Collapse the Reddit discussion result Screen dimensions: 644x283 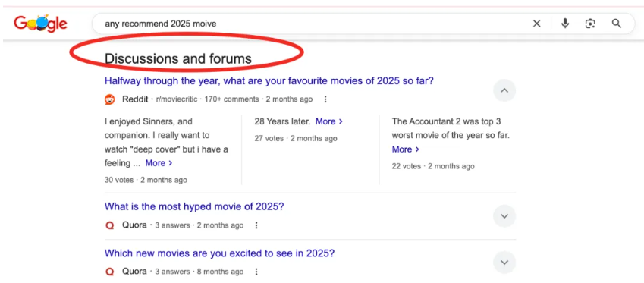tap(504, 90)
